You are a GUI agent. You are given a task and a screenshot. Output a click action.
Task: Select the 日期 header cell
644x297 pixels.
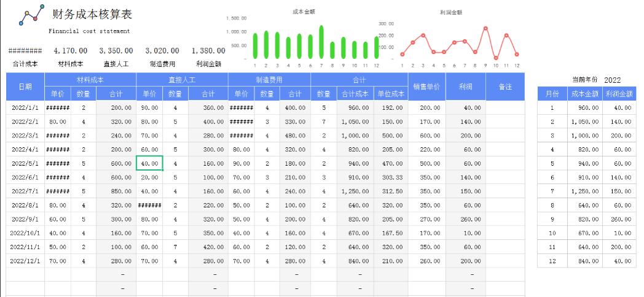coord(25,87)
